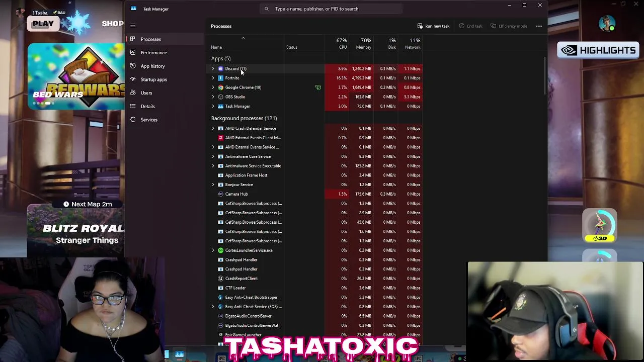Open the Bed Wars game tile in Fortnite

click(76, 76)
